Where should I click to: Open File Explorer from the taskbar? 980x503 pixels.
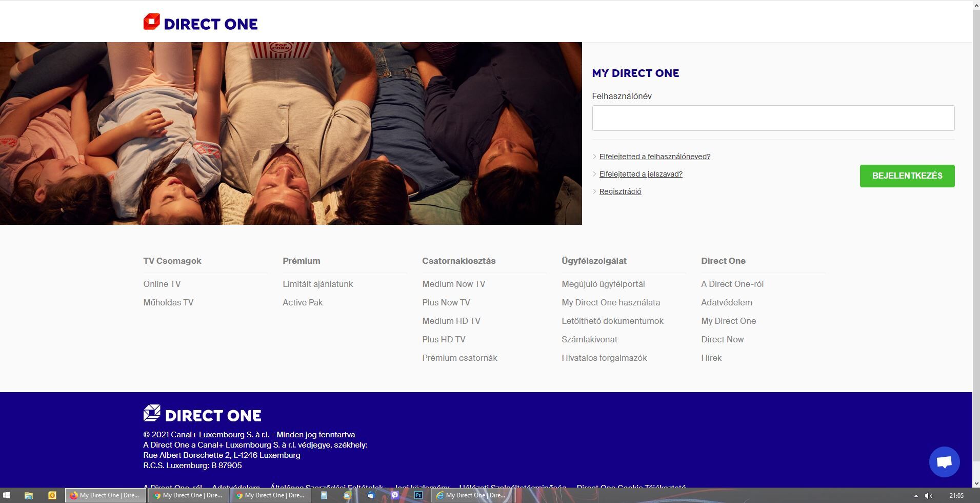pos(29,495)
